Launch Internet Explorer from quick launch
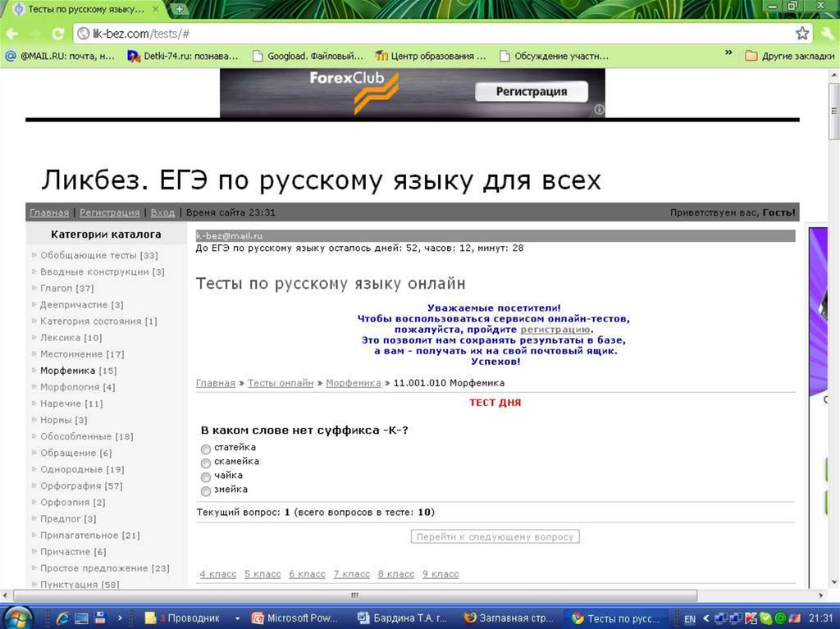 (x=62, y=618)
